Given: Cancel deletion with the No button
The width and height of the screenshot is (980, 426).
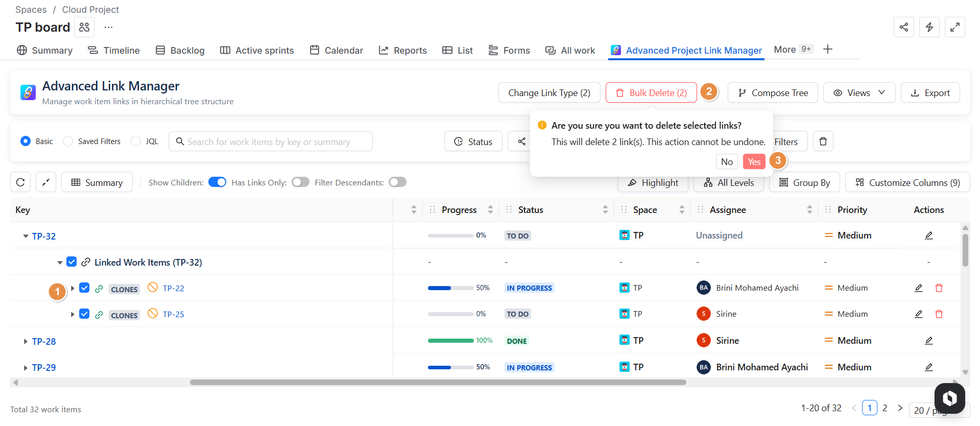Looking at the screenshot, I should tap(727, 161).
